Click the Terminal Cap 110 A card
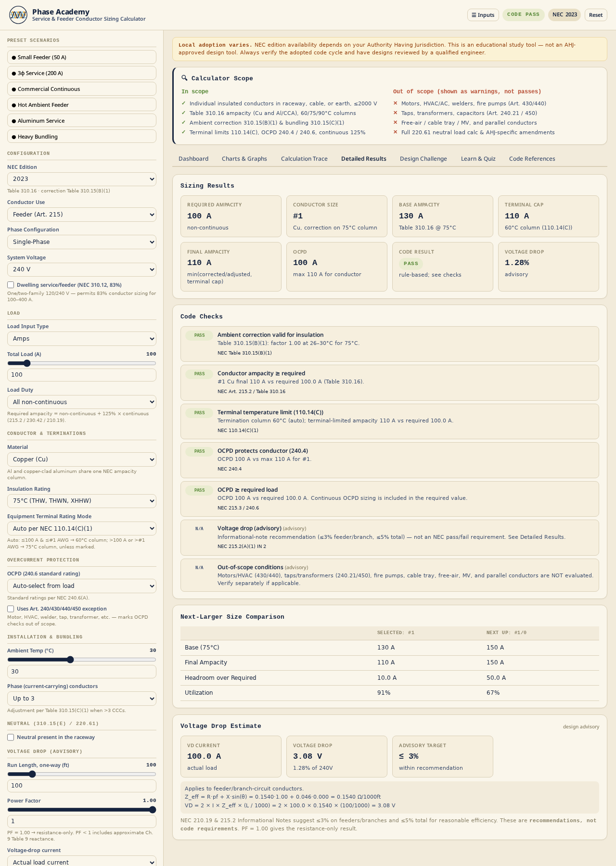The image size is (616, 866). pos(549,216)
